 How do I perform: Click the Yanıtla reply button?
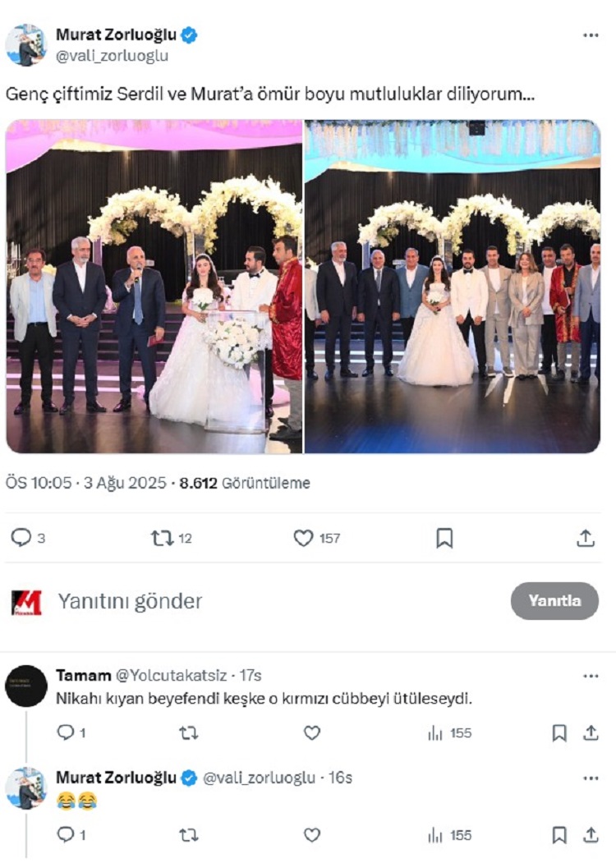[x=554, y=600]
